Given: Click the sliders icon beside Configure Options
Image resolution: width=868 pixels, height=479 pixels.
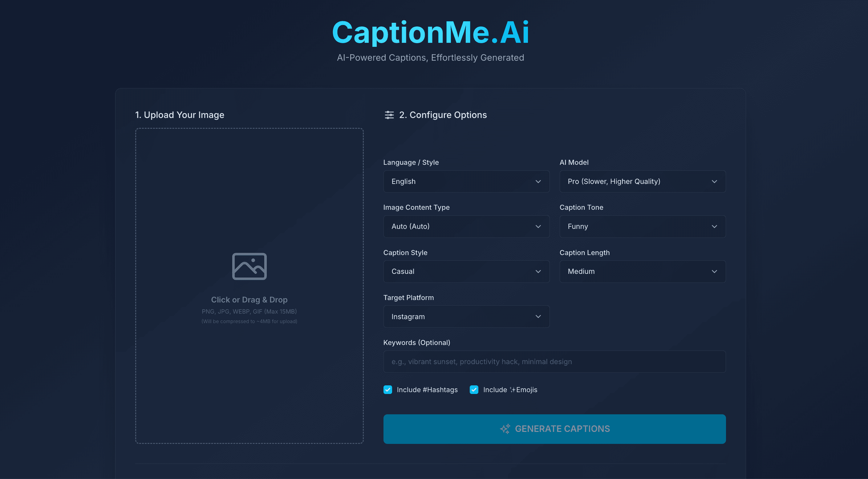Looking at the screenshot, I should coord(390,115).
